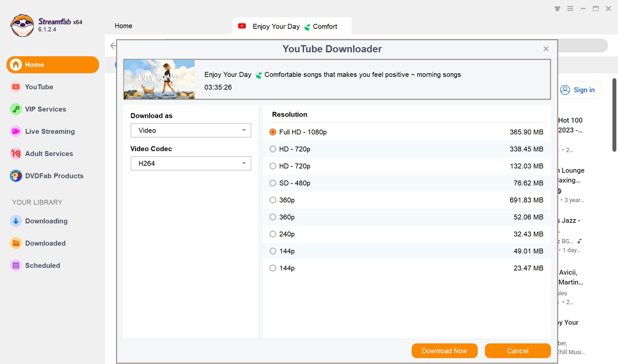
Task: Click the Lounge video title behind the dialog
Action: coord(571,175)
